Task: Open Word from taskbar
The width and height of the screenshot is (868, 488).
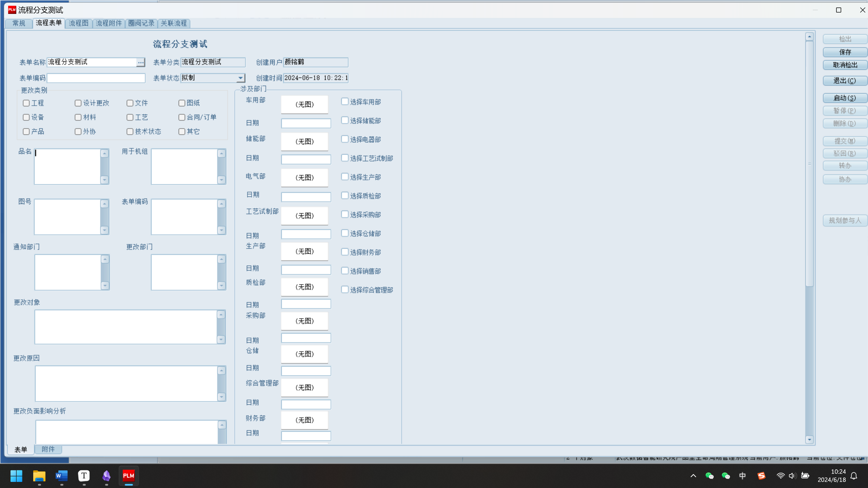Action: click(61, 476)
